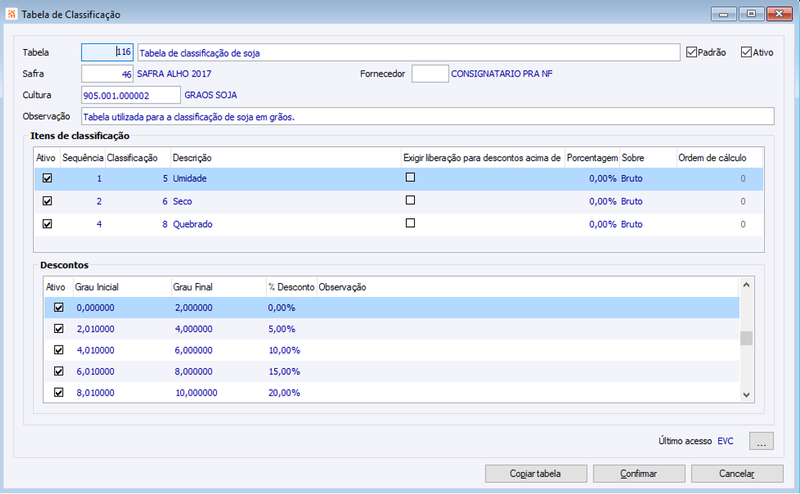Open the ellipsis button near Último acesso
This screenshot has height=494, width=800.
tap(761, 441)
